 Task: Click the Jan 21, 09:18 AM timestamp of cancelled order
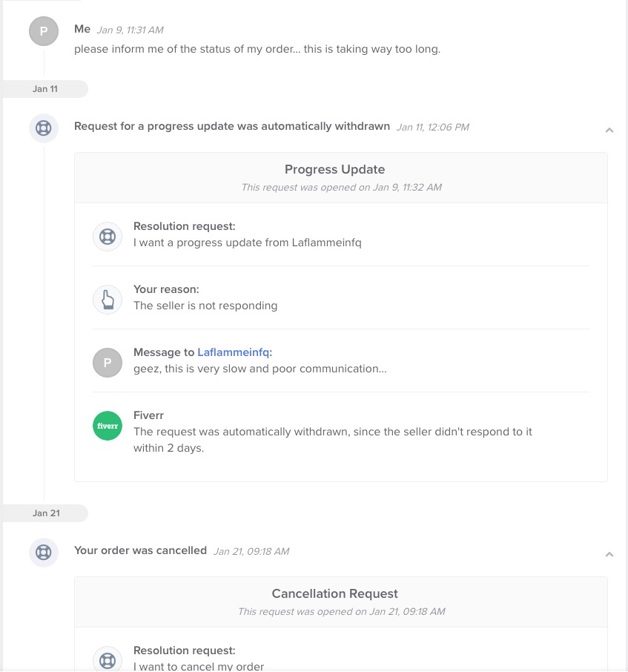(x=251, y=551)
